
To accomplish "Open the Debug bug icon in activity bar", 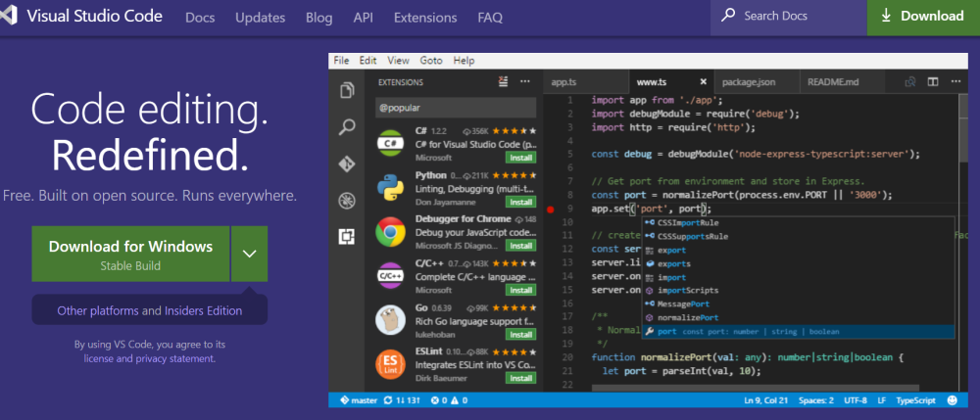I will [347, 201].
